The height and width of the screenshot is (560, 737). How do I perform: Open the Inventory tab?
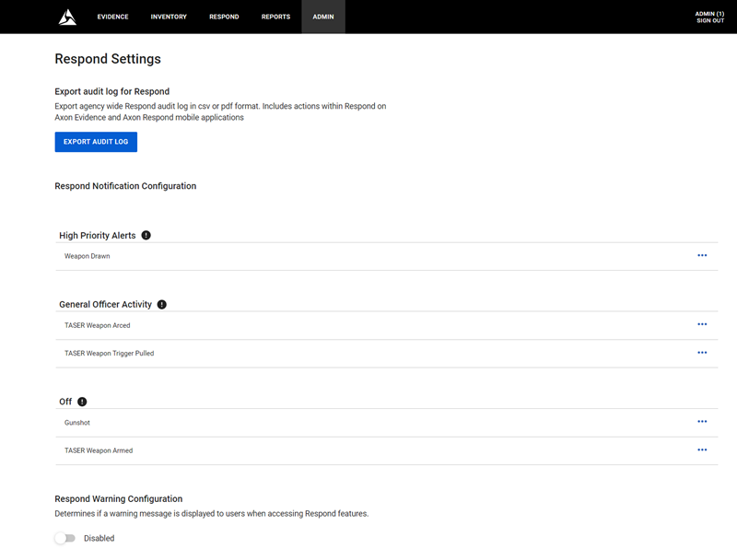169,17
